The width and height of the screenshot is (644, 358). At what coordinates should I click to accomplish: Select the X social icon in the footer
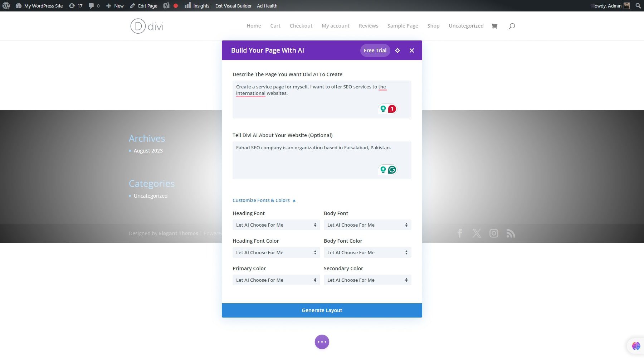pyautogui.click(x=477, y=233)
